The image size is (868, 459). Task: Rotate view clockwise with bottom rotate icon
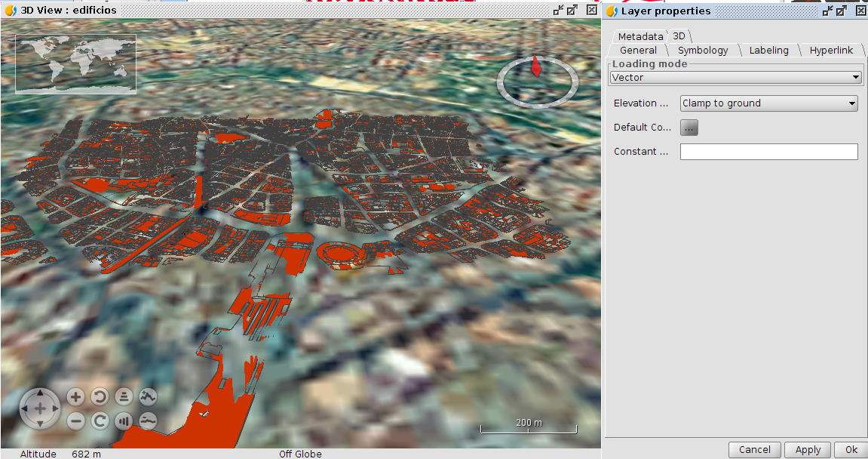[100, 421]
